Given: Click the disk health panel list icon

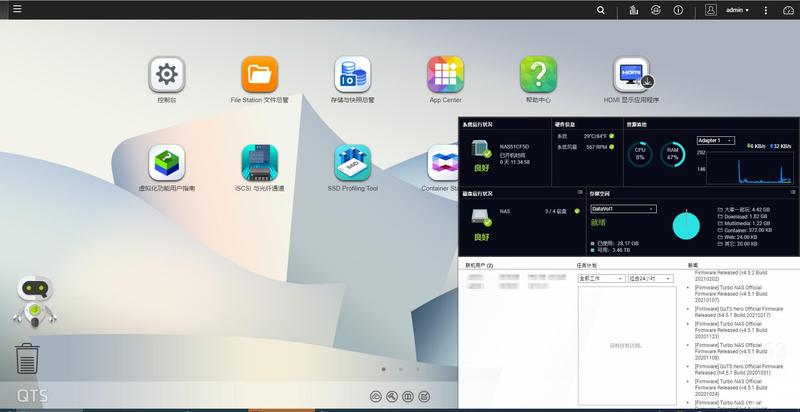Looking at the screenshot, I should point(580,192).
